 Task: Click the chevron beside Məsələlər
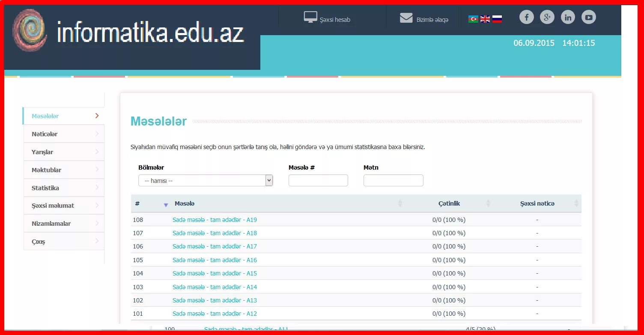[x=97, y=116]
